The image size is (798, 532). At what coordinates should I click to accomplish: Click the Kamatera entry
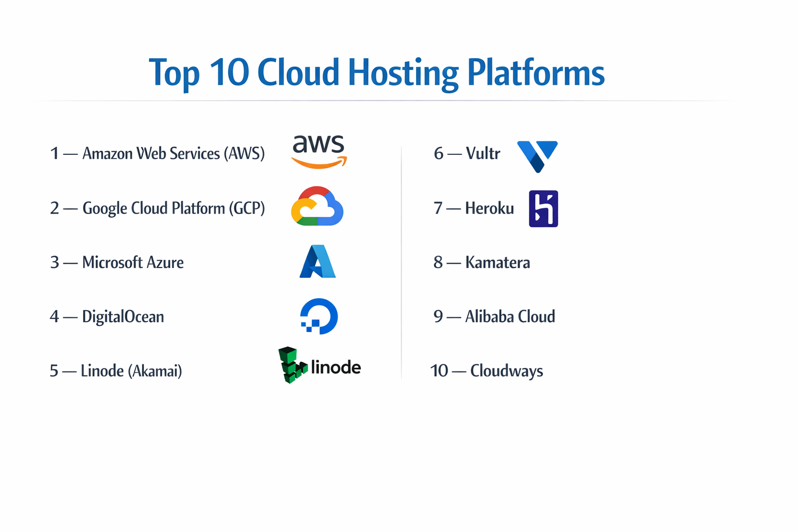click(x=481, y=262)
